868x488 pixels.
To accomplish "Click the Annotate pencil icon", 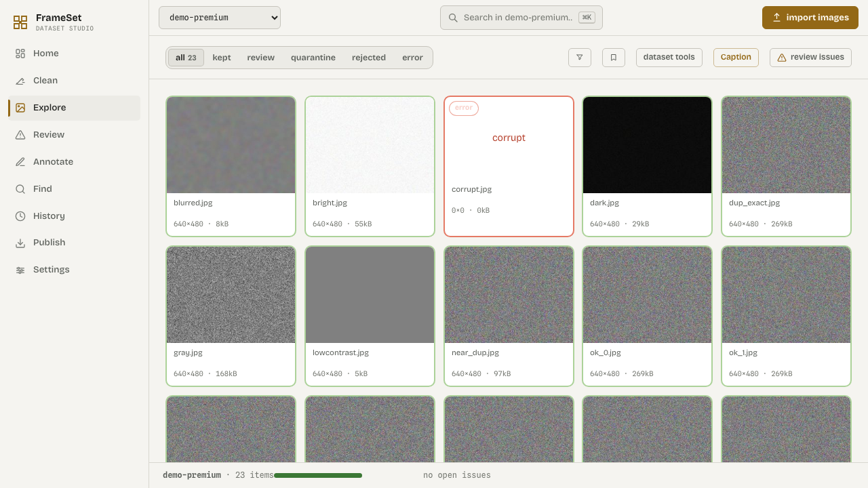I will click(x=20, y=162).
